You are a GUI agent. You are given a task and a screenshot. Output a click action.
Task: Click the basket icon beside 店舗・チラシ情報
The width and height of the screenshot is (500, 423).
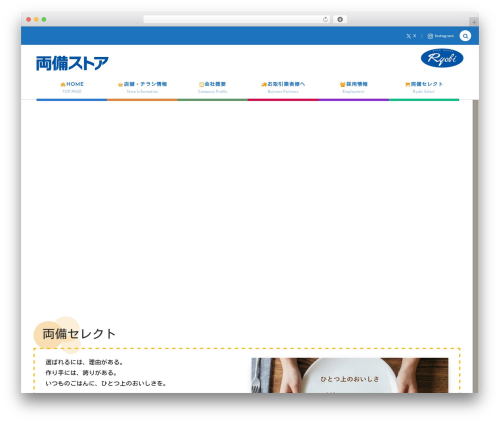[x=120, y=85]
